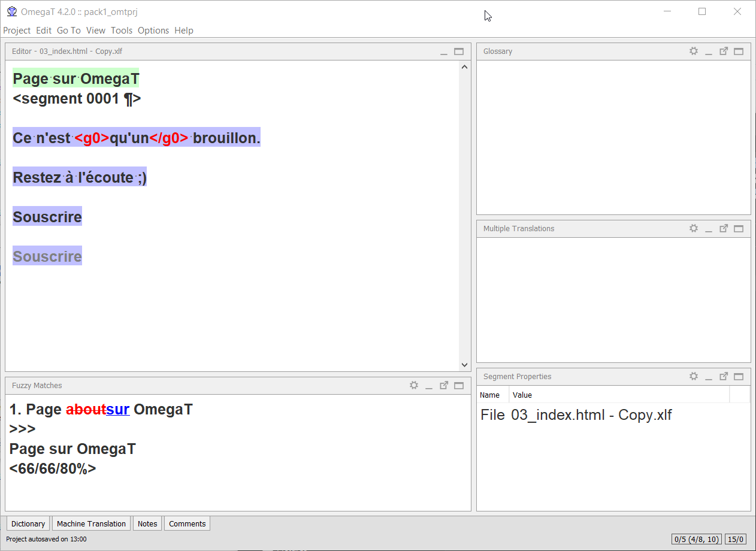
Task: Click the red <g0> opening tag
Action: click(x=92, y=138)
